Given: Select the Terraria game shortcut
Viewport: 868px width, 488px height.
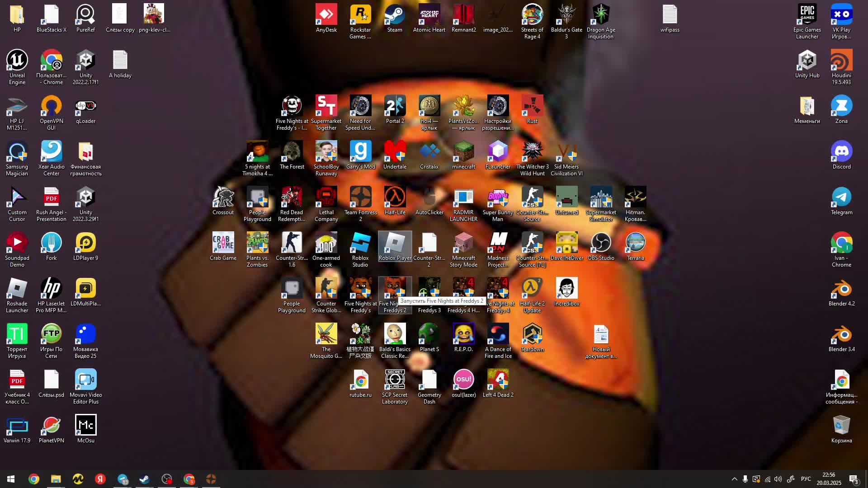Looking at the screenshot, I should (x=635, y=243).
